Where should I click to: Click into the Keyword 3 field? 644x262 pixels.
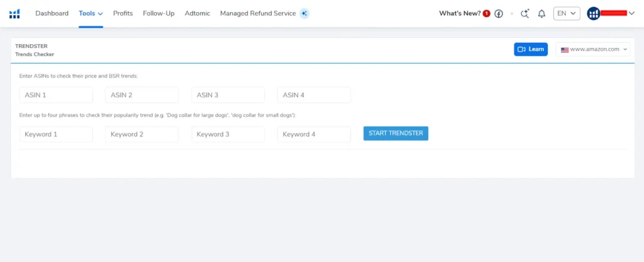228,134
